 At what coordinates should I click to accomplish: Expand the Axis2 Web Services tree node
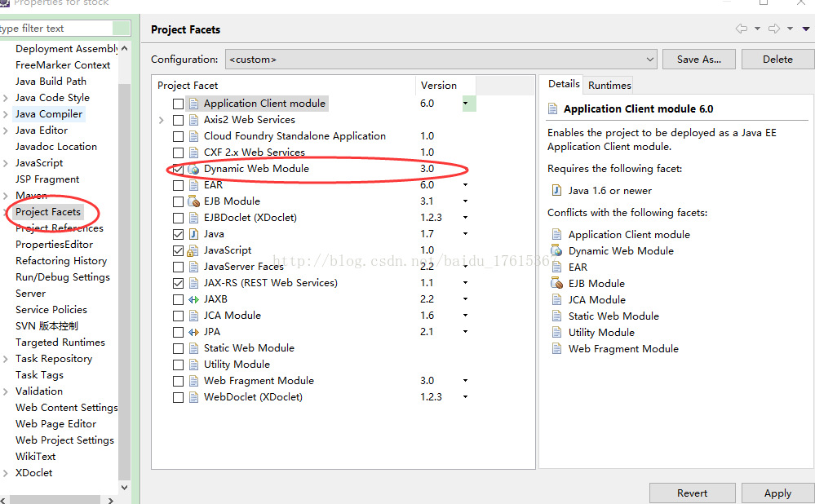pos(162,120)
